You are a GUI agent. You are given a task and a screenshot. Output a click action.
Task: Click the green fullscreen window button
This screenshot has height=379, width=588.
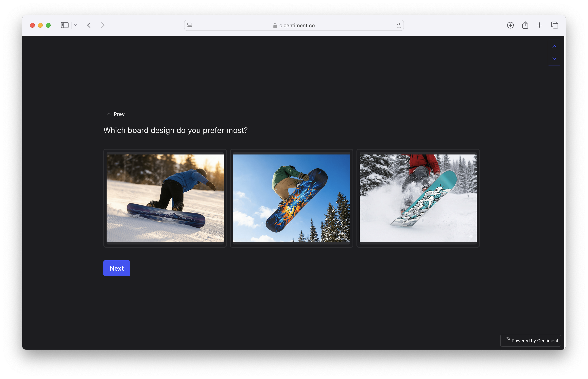[48, 25]
